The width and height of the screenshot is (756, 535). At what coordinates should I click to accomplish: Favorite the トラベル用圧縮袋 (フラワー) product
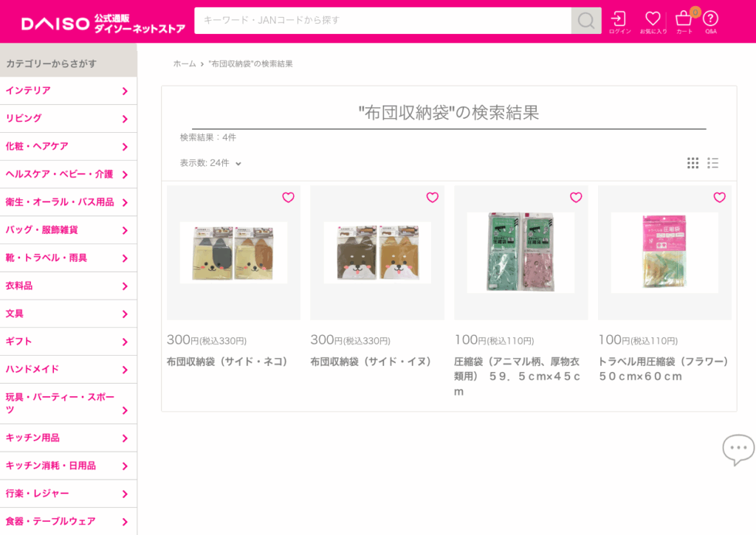(719, 197)
